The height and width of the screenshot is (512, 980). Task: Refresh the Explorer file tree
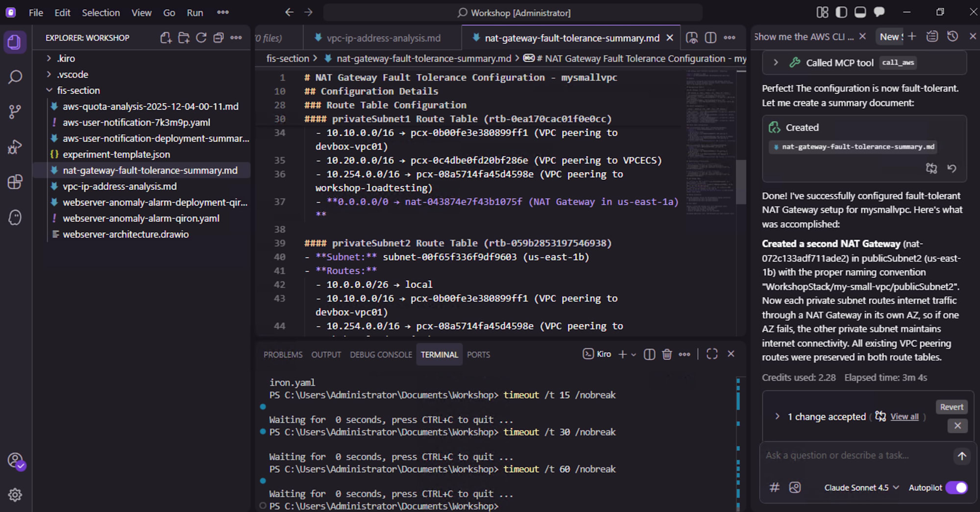click(201, 38)
